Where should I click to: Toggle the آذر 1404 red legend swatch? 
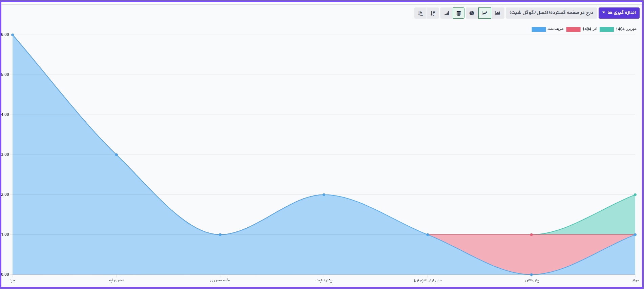pyautogui.click(x=573, y=29)
